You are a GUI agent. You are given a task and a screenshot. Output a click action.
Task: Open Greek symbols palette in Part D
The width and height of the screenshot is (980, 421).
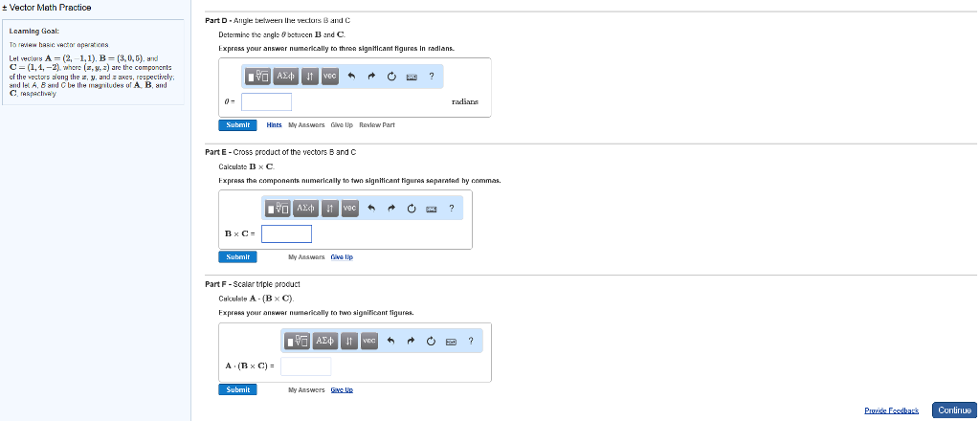pos(286,77)
